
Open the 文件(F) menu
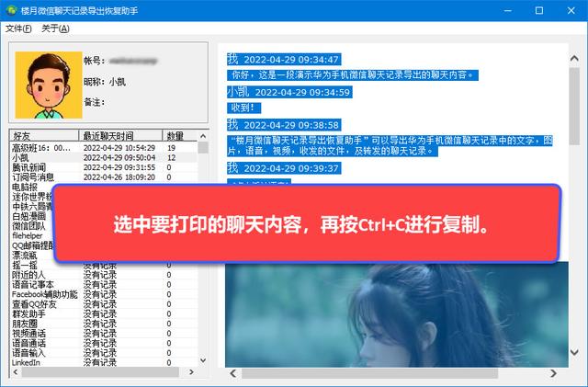[18, 28]
